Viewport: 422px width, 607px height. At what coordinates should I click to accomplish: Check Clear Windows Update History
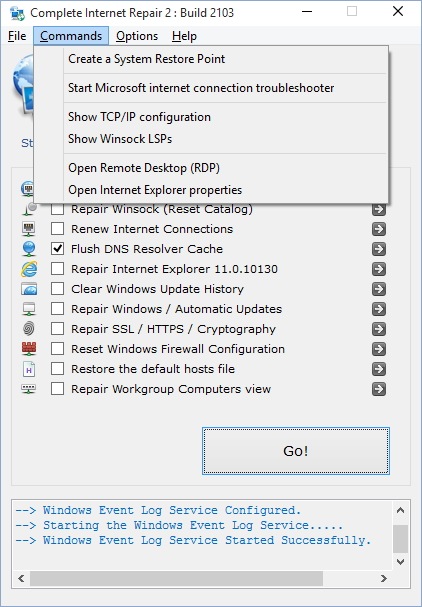click(58, 289)
